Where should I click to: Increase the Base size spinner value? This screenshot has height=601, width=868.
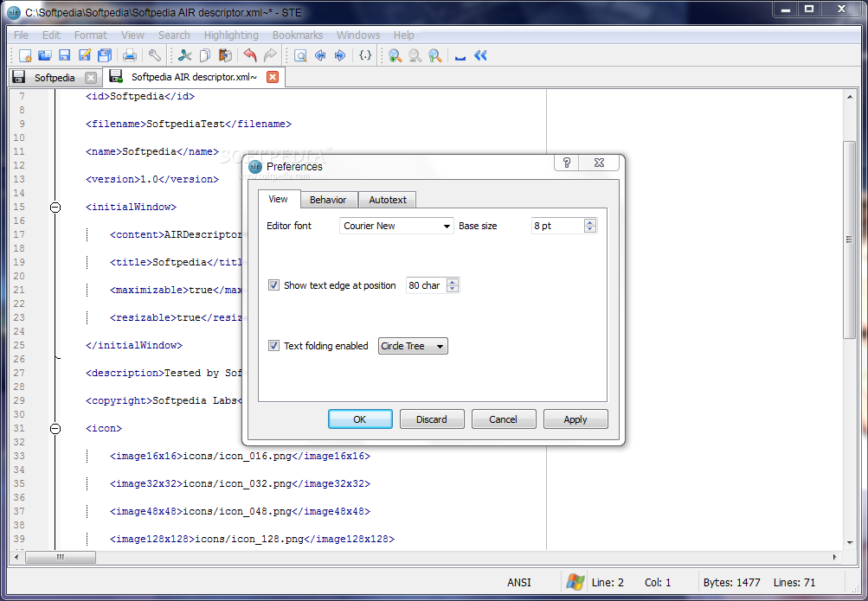click(x=590, y=222)
